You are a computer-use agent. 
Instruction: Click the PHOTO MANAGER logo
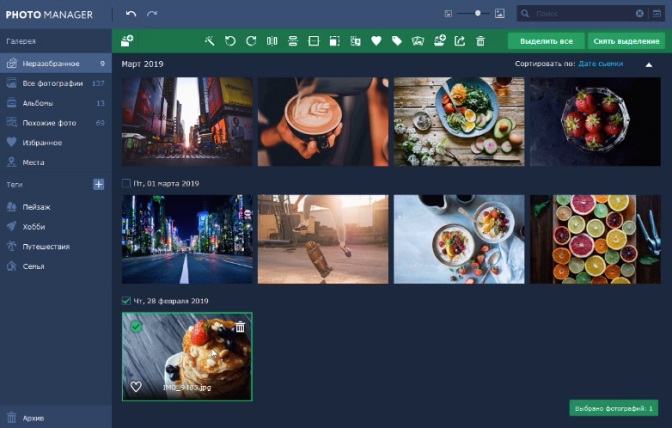(x=49, y=15)
